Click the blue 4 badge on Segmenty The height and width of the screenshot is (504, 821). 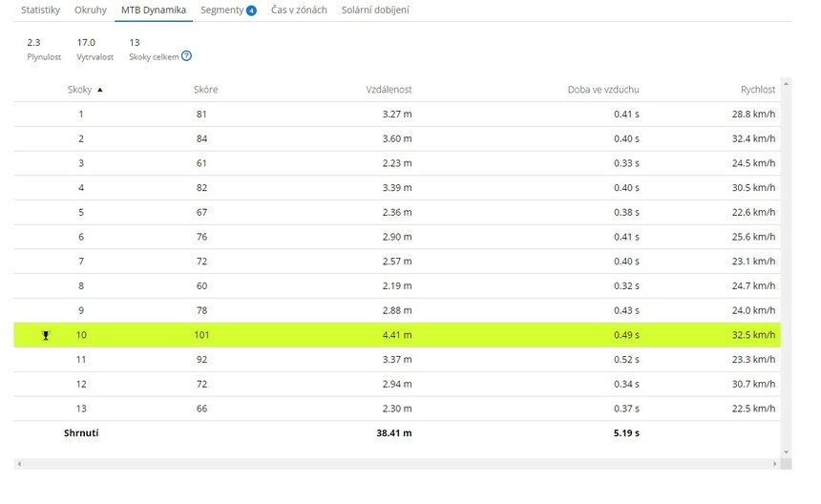click(x=251, y=10)
